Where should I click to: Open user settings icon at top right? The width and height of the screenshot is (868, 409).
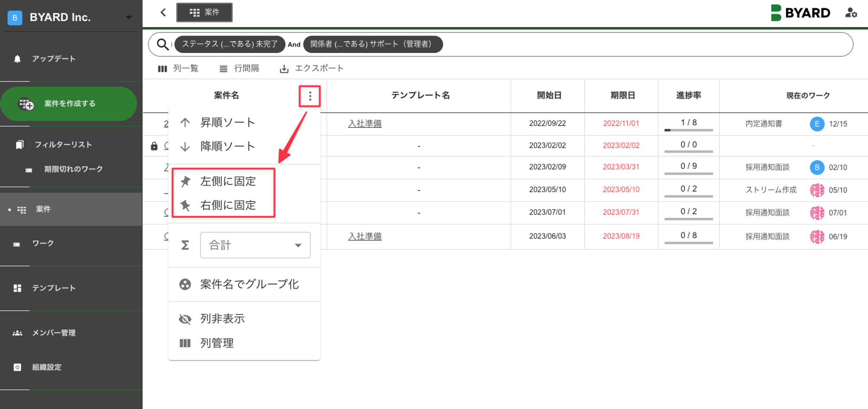[x=851, y=13]
